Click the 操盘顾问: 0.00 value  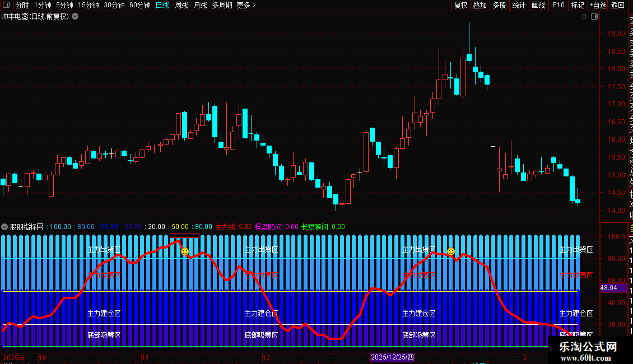coord(277,227)
